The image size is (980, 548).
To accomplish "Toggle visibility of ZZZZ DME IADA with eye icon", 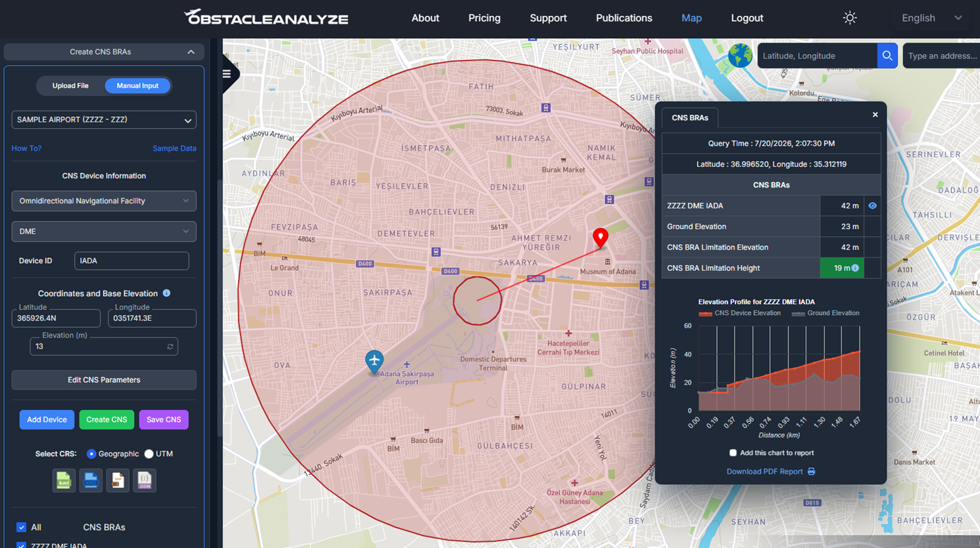I will 872,206.
